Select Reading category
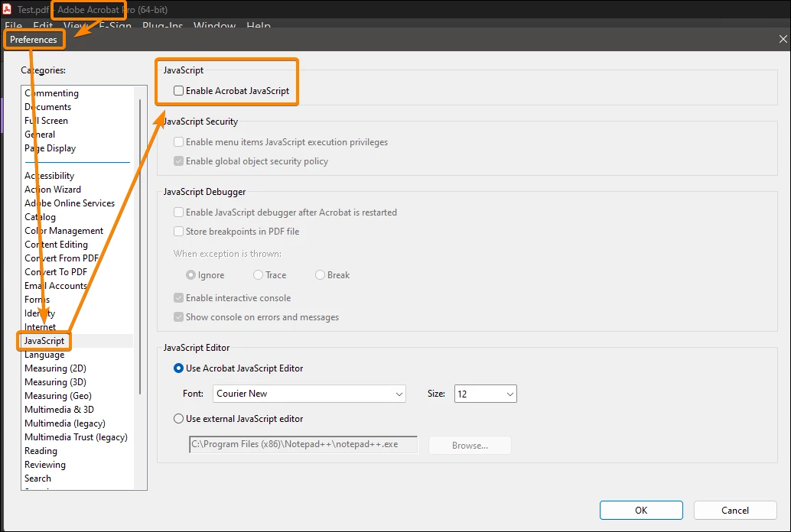The image size is (791, 532). tap(41, 451)
